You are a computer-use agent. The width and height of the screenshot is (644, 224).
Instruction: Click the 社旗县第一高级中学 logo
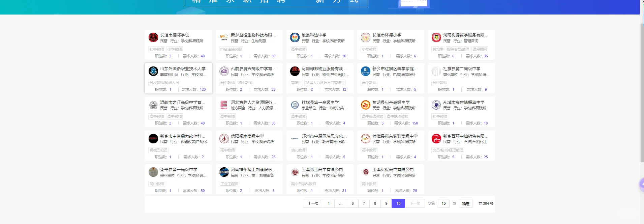[x=295, y=105]
